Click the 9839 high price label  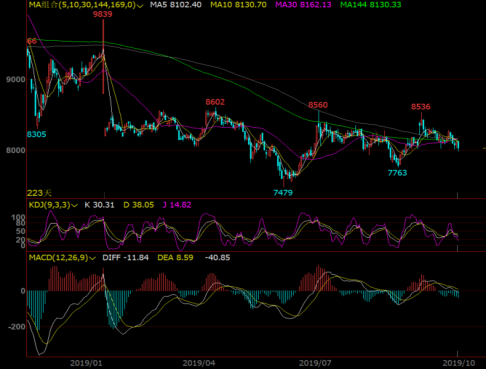click(x=103, y=14)
